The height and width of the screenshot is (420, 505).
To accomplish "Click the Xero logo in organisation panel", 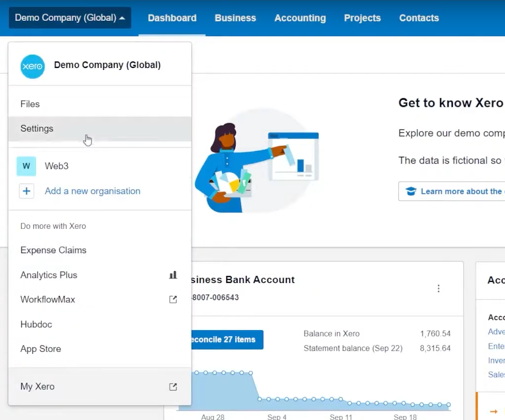I will point(33,67).
